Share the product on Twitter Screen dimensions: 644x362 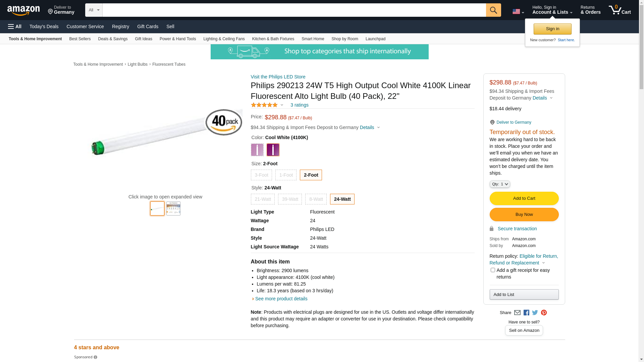point(535,313)
